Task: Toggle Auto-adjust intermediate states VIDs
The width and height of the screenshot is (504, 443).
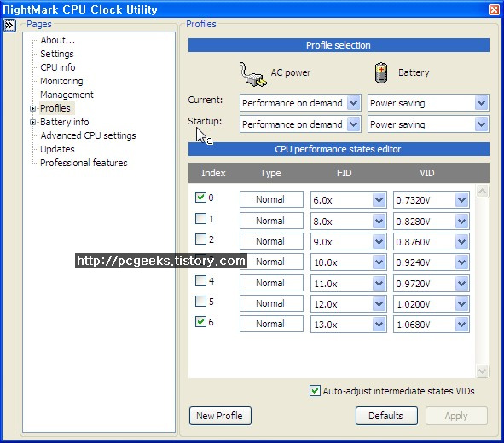Action: pos(315,391)
